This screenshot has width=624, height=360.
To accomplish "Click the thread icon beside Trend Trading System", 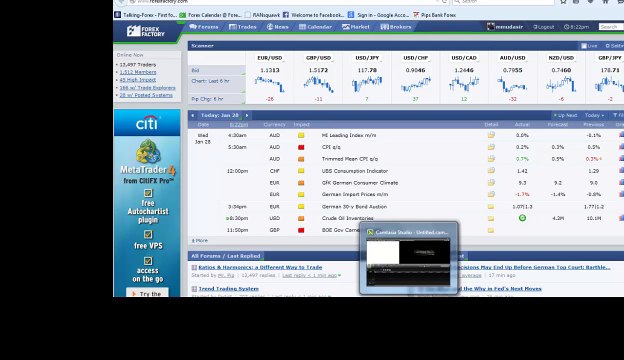I will pyautogui.click(x=194, y=289).
